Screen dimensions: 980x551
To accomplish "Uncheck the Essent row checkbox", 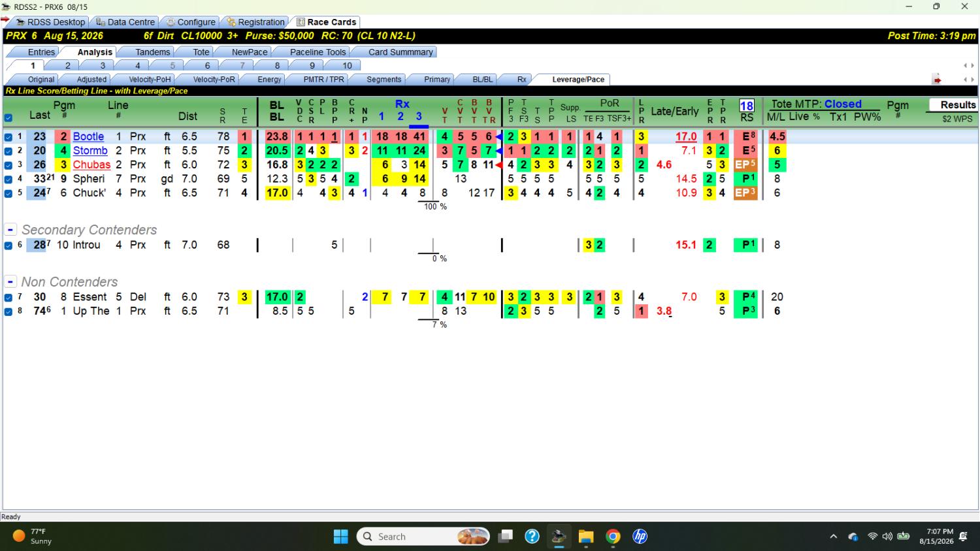I will [x=8, y=297].
